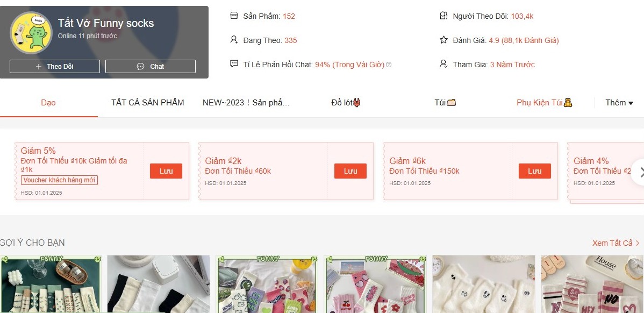Screen dimensions: 644x313
Task: Open the white fluffy socks product thumbnail
Action: [x=484, y=284]
